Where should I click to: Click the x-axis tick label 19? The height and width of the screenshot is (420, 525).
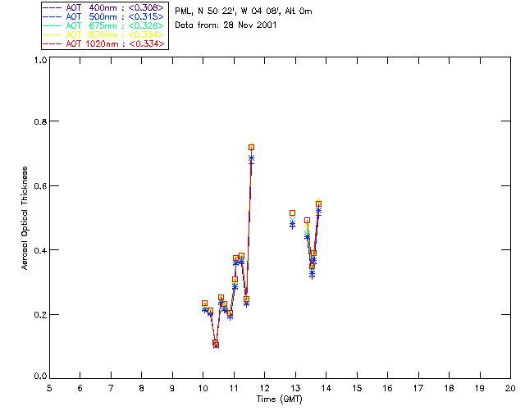tap(480, 388)
